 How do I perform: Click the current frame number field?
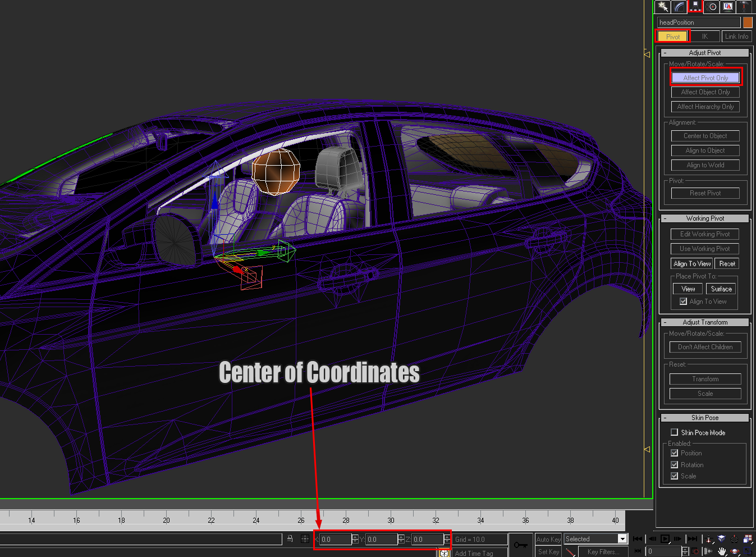tap(664, 551)
